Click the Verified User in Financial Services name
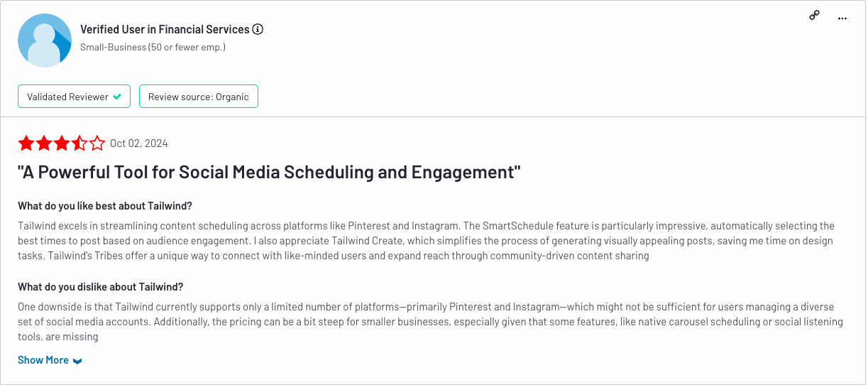This screenshot has height=385, width=868. [165, 29]
